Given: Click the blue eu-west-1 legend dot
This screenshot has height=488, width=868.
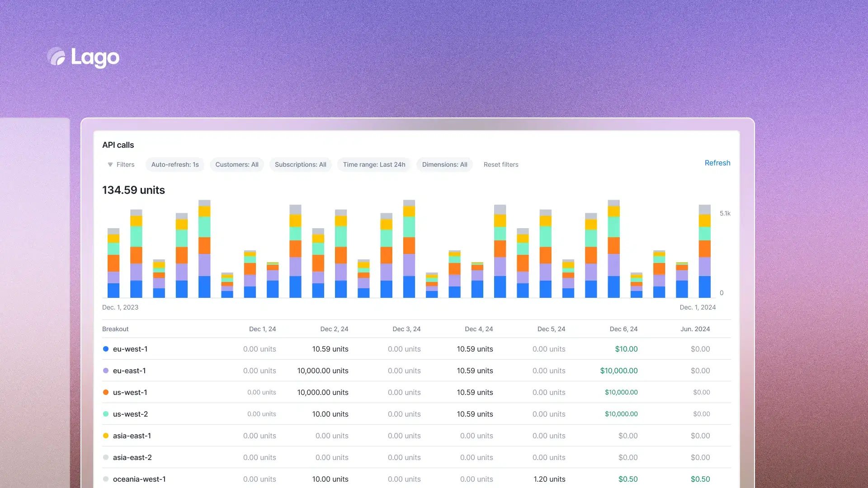Looking at the screenshot, I should click(106, 349).
